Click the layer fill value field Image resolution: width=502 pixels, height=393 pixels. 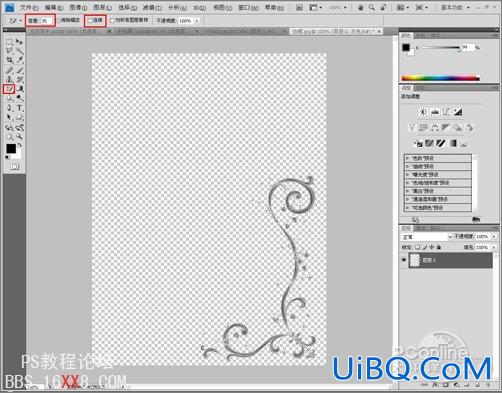click(x=482, y=248)
